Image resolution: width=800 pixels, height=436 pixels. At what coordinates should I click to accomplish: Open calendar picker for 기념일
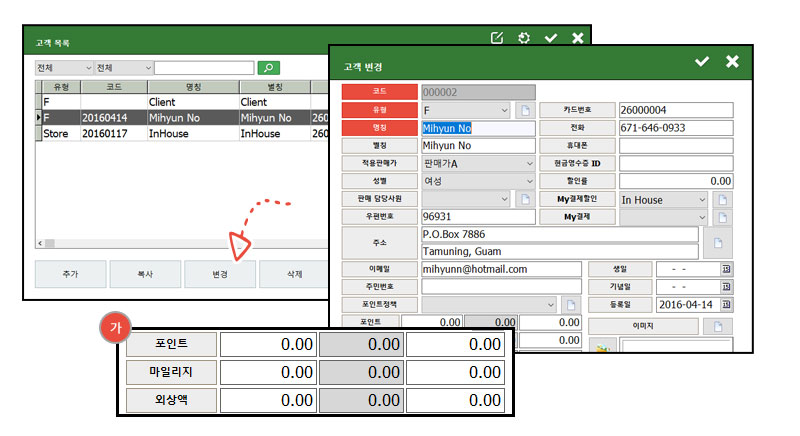[726, 287]
